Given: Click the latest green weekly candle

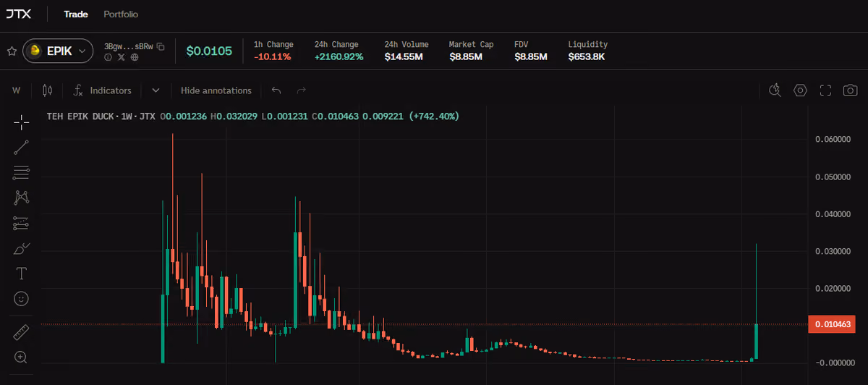Looking at the screenshot, I should pos(756,341).
